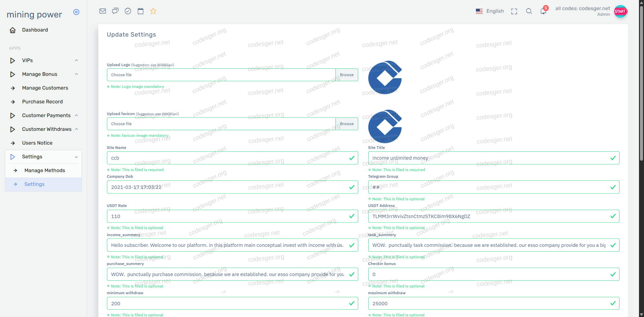
Task: Toggle fullscreen mode icon
Action: point(514,11)
